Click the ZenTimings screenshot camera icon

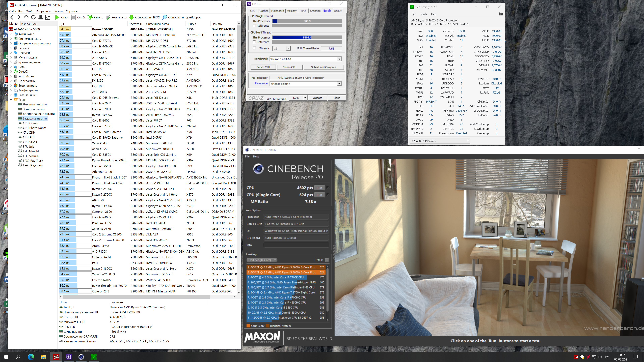pos(500,14)
